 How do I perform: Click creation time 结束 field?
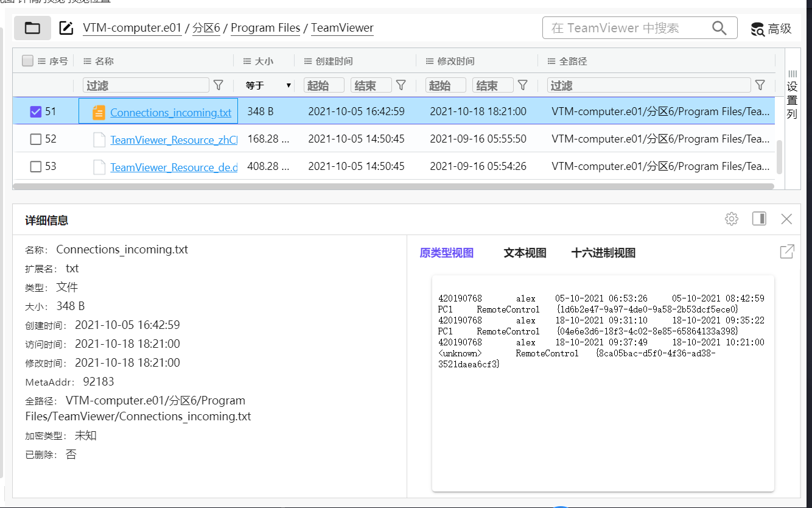(x=371, y=85)
